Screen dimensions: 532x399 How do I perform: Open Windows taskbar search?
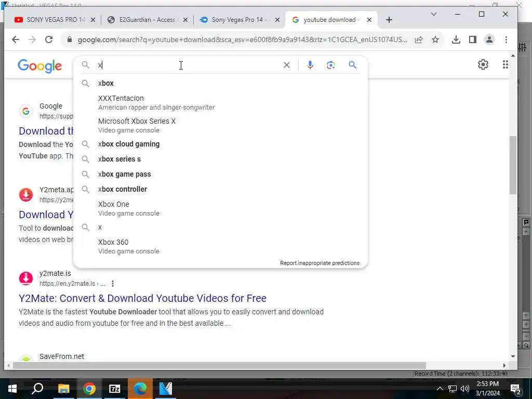[x=37, y=389]
